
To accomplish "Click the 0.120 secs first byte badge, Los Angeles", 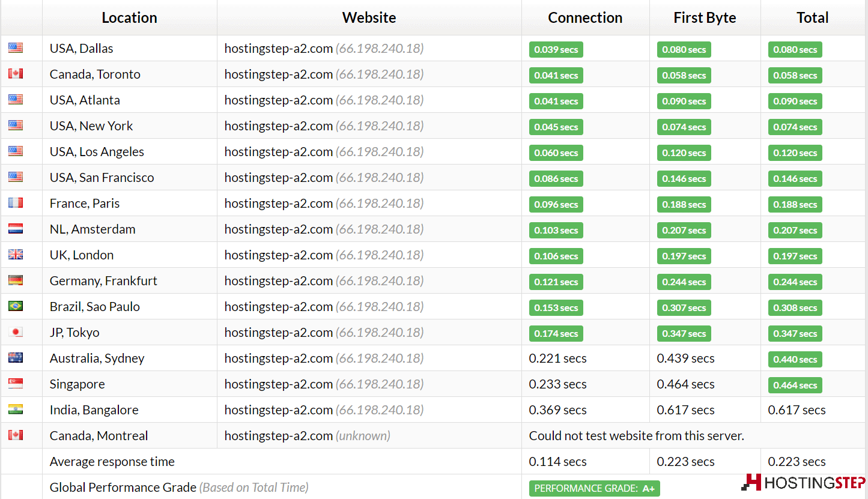I will [684, 153].
